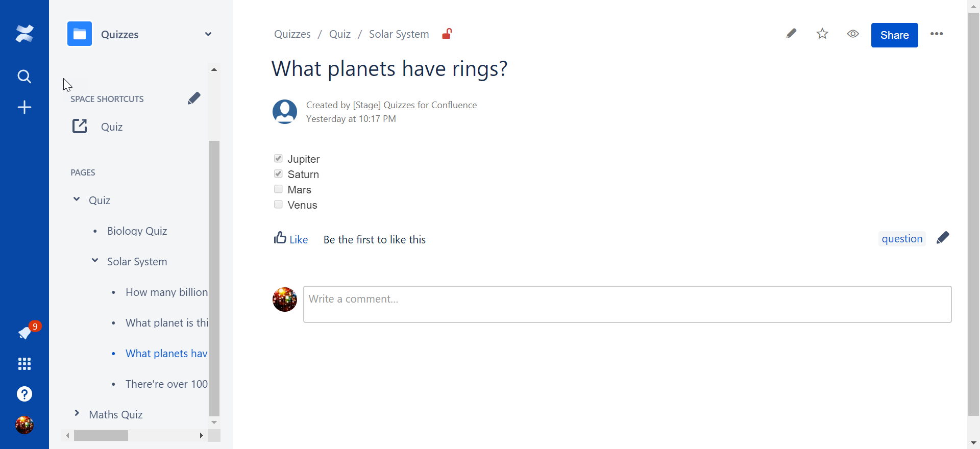Check the Venus checkbox
This screenshot has height=449, width=980.
point(278,205)
